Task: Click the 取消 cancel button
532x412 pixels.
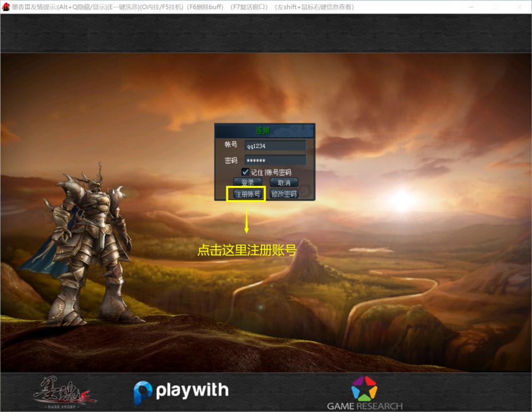Action: tap(284, 182)
